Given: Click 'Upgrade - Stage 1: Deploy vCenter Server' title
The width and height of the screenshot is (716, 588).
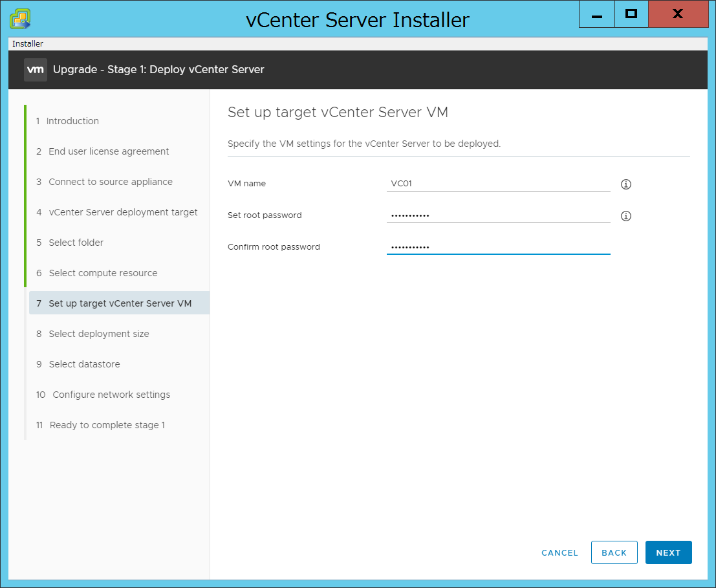Looking at the screenshot, I should click(158, 69).
